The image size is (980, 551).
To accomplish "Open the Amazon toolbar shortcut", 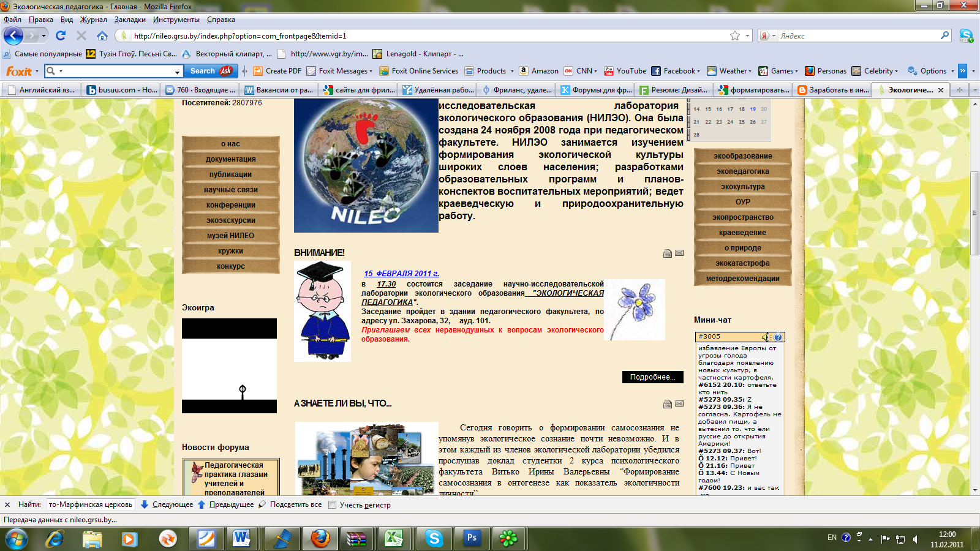I will point(539,71).
